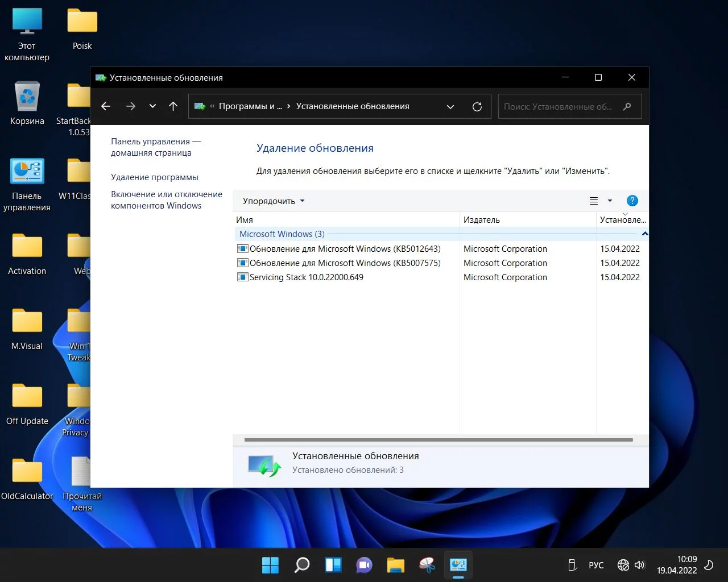Open the help question mark icon
The width and height of the screenshot is (728, 582).
[632, 201]
